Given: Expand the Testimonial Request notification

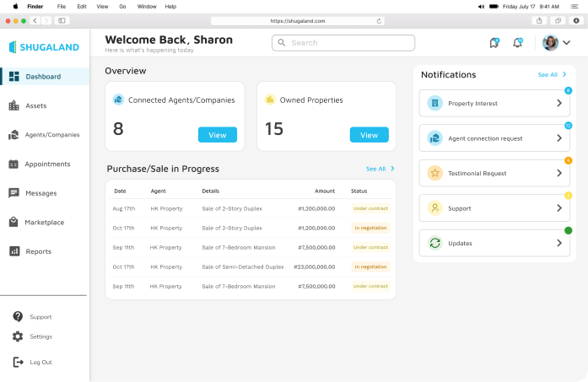Looking at the screenshot, I should pyautogui.click(x=558, y=173).
